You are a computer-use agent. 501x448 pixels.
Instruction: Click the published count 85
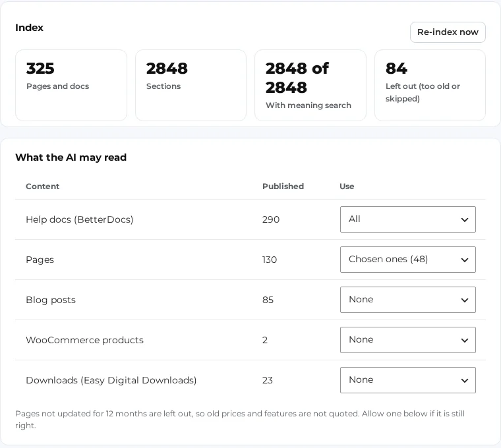click(268, 300)
